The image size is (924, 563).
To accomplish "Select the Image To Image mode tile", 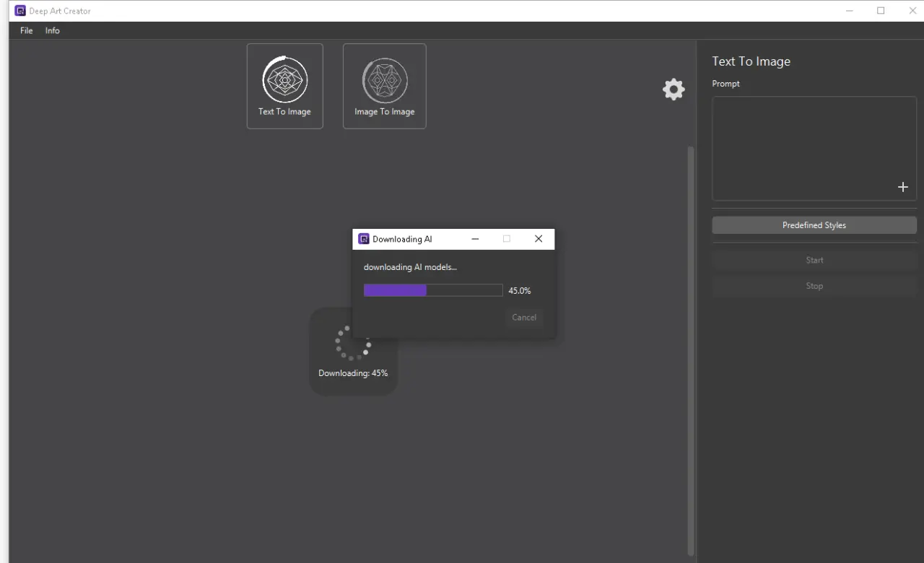I will tap(384, 86).
